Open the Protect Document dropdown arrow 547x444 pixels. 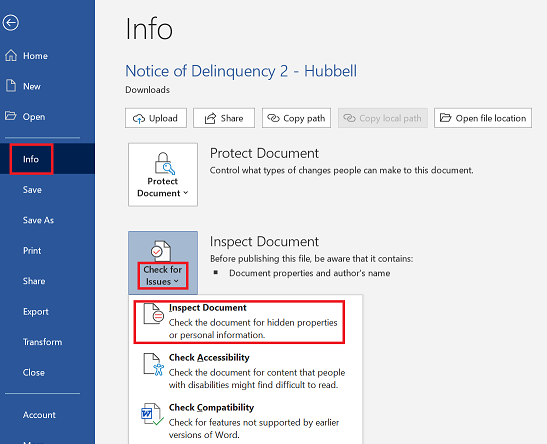tap(186, 193)
